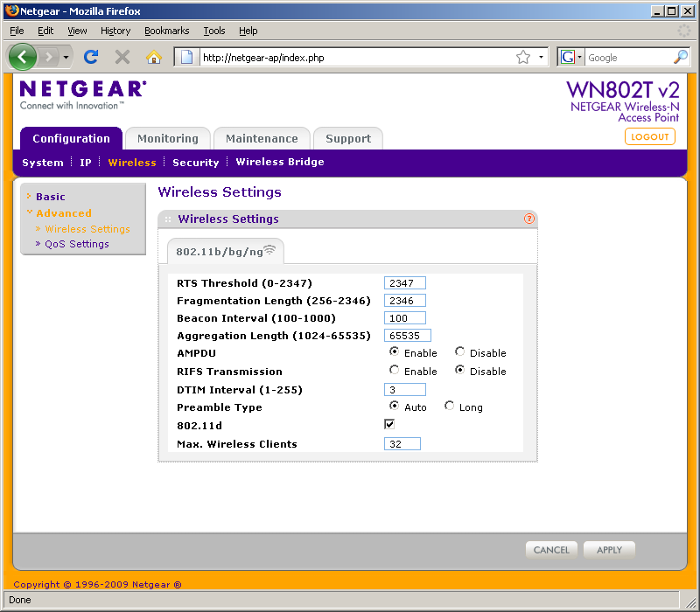Viewport: 700px width, 612px height.
Task: Click the 'Done' status bar text
Action: 20,600
